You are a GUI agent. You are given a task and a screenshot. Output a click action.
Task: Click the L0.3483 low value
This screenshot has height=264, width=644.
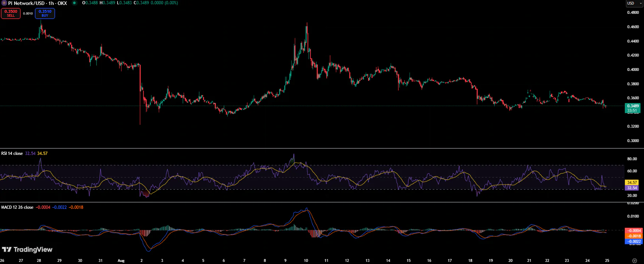[x=124, y=3]
